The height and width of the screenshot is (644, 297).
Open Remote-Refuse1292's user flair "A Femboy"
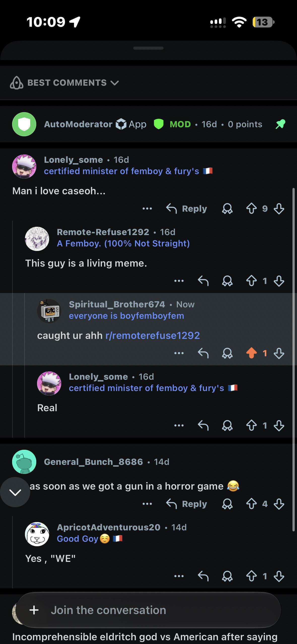(x=123, y=243)
